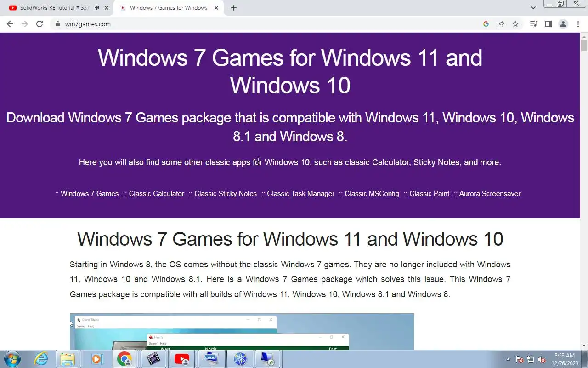The height and width of the screenshot is (368, 588).
Task: Click the games screenshot thumbnail
Action: pos(242,331)
